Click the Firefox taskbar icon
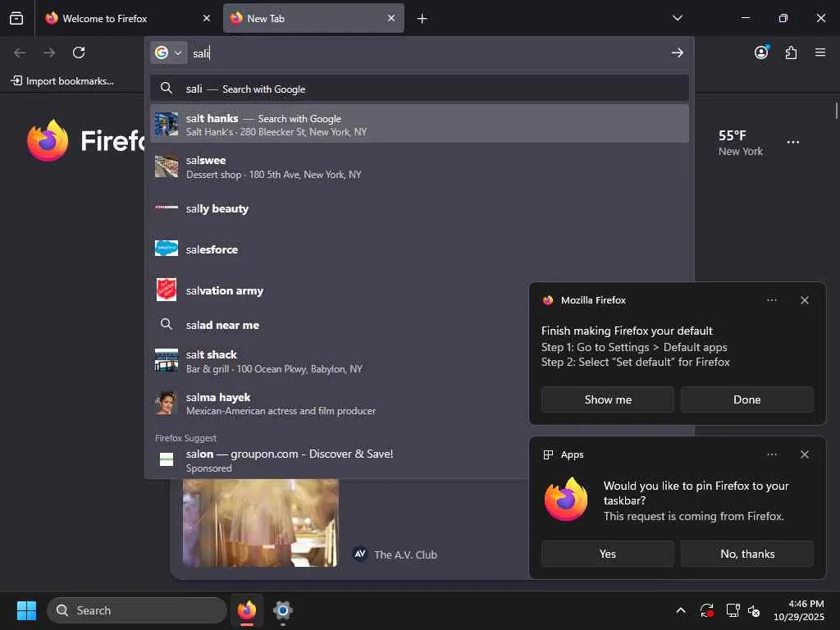Viewport: 840px width, 630px height. [x=247, y=610]
